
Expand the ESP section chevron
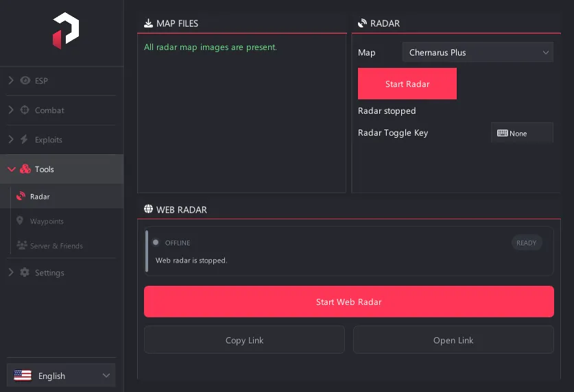11,80
